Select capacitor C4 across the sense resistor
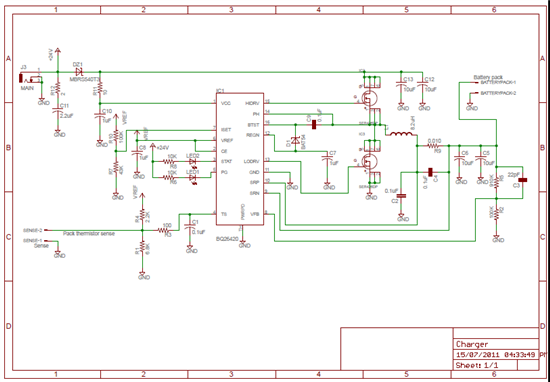Viewport: 550px width, 382px height. click(431, 172)
